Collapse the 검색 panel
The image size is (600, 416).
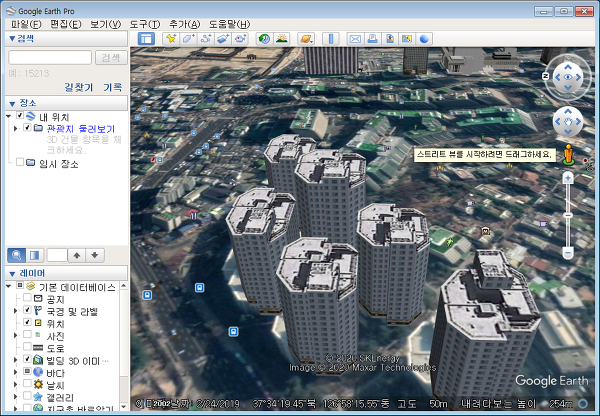(12, 39)
